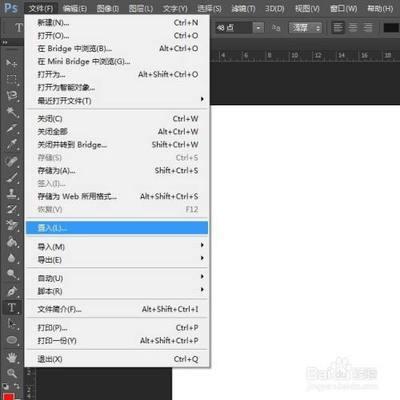Align text left in options bar
This screenshot has height=400, width=400.
(x=338, y=28)
